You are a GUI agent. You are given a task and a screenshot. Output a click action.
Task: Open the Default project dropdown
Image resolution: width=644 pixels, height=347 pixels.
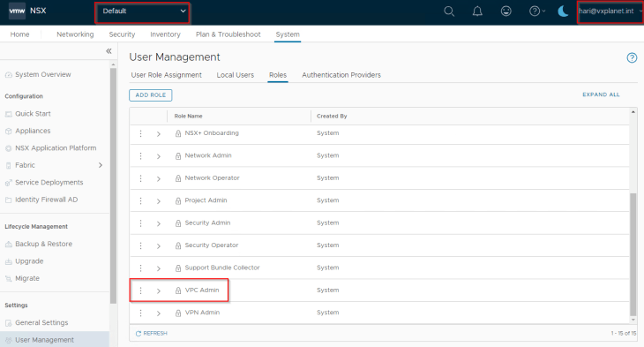click(143, 12)
